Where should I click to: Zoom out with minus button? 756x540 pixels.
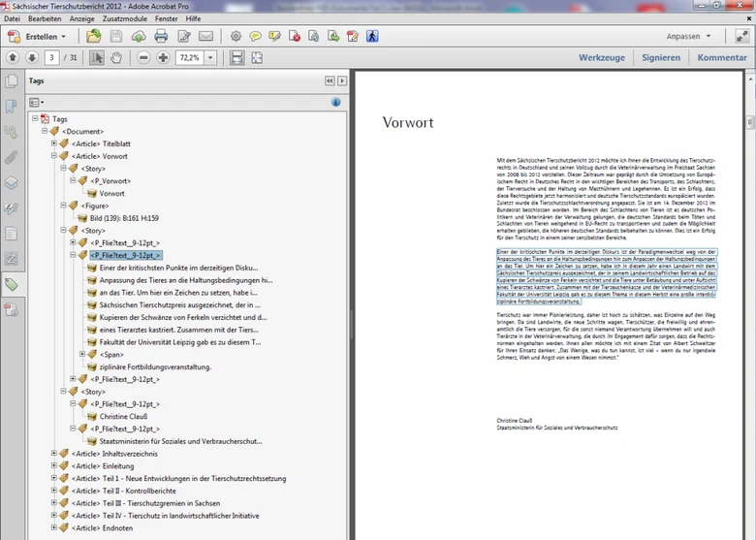coord(143,58)
